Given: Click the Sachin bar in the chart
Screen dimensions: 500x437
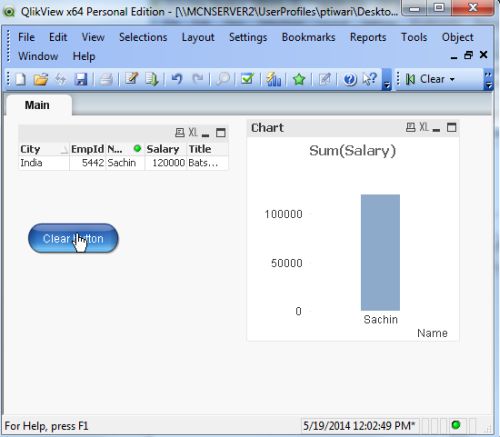Looking at the screenshot, I should point(380,252).
